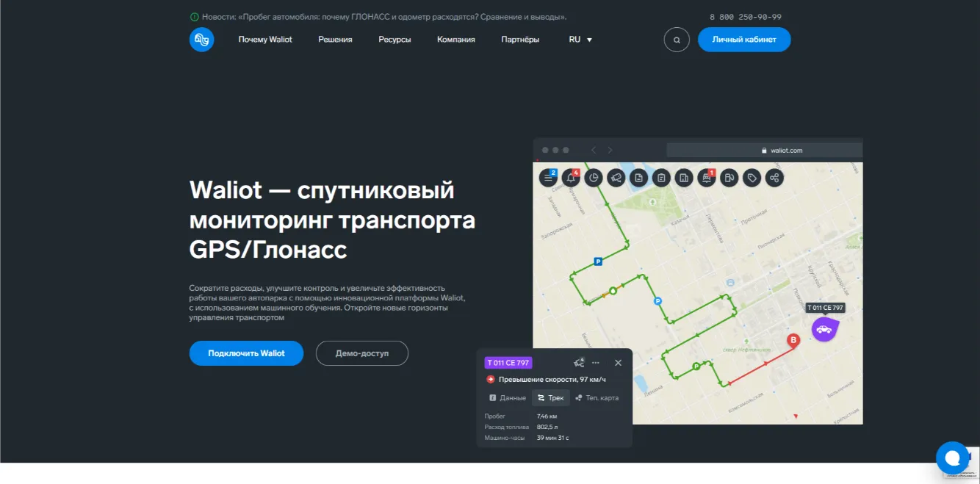Open the Почему Waliot menu
Viewport: 980px width, 484px height.
point(265,40)
